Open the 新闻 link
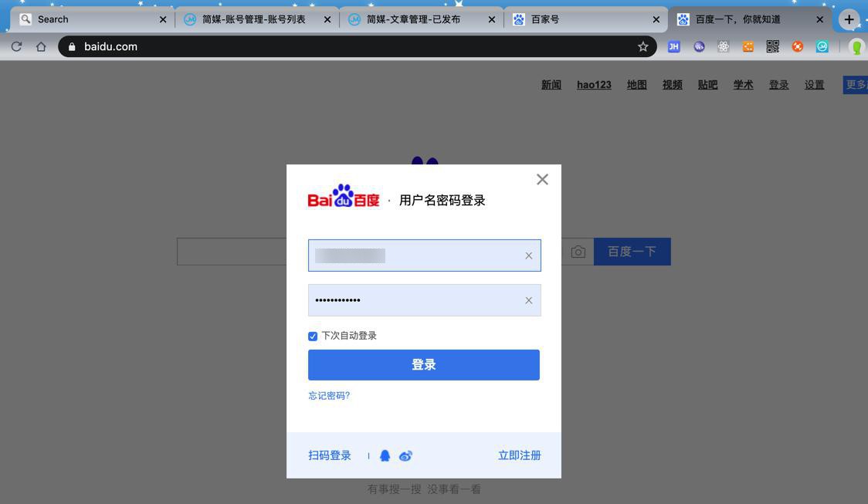 coord(551,85)
